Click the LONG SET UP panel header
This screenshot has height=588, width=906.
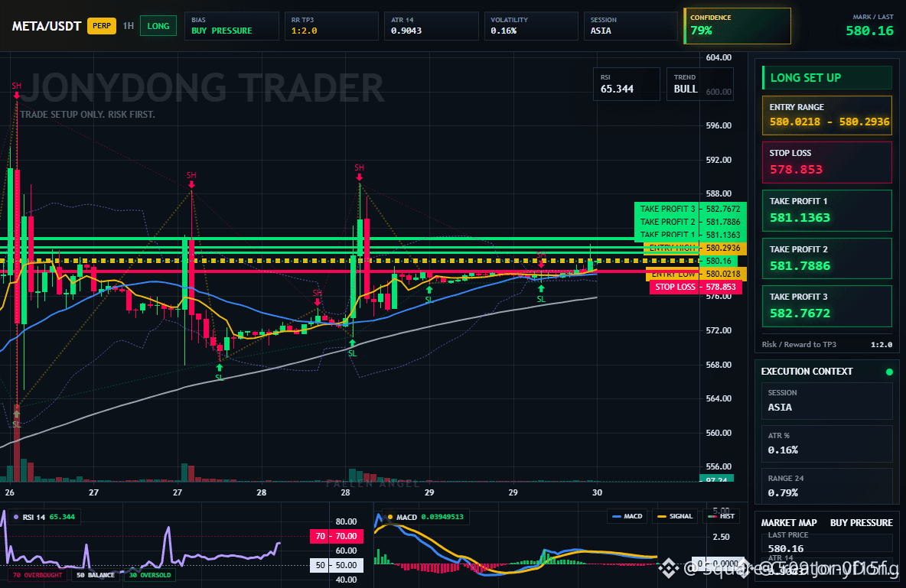827,77
